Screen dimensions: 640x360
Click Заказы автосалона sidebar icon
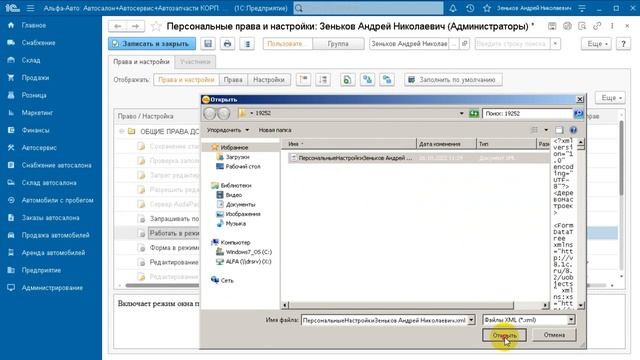[11, 218]
